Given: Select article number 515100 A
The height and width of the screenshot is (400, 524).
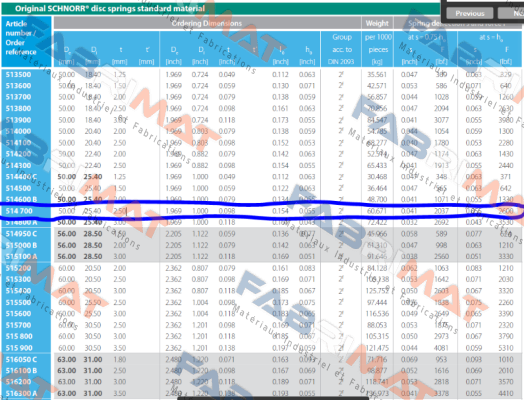Looking at the screenshot, I should click(x=21, y=257).
